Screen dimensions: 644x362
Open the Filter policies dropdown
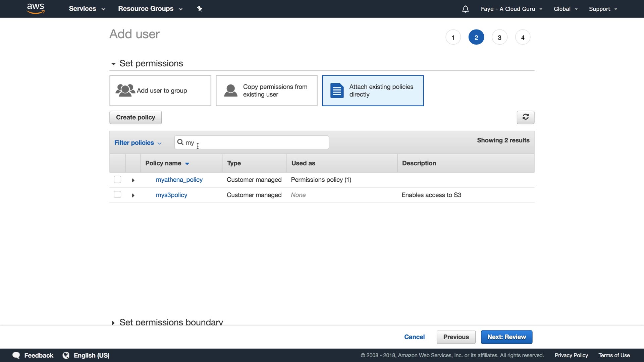138,143
